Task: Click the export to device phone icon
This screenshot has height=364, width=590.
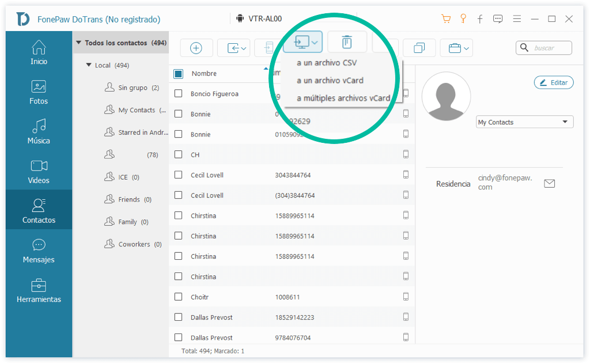Action: coord(268,48)
